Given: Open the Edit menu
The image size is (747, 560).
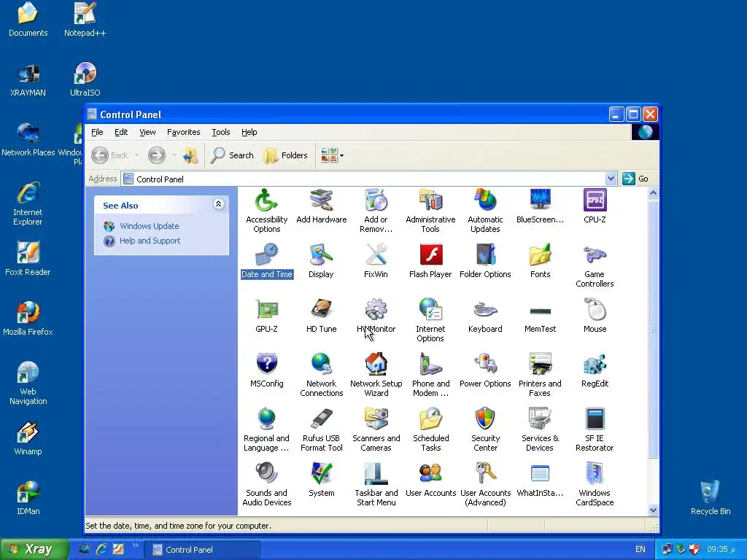Looking at the screenshot, I should (121, 132).
